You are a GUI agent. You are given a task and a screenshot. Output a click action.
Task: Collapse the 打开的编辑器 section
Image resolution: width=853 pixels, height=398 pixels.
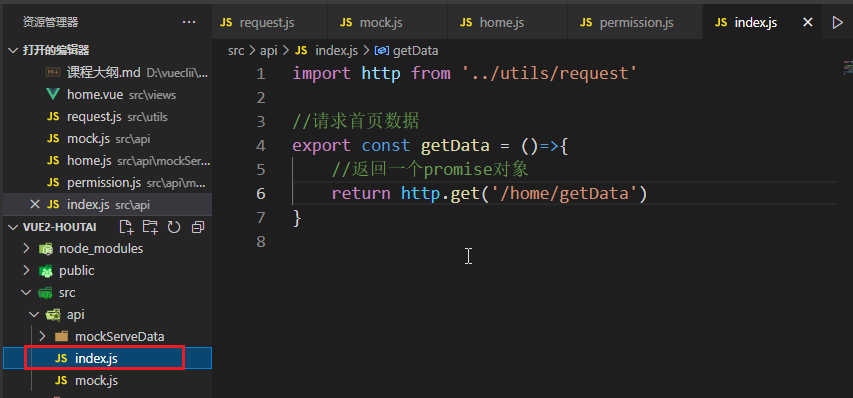tap(13, 51)
